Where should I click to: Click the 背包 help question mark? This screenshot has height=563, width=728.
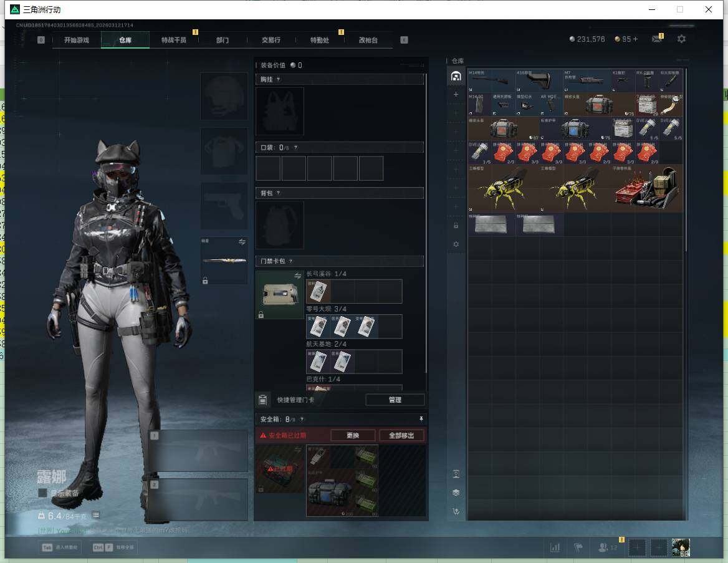pyautogui.click(x=279, y=193)
